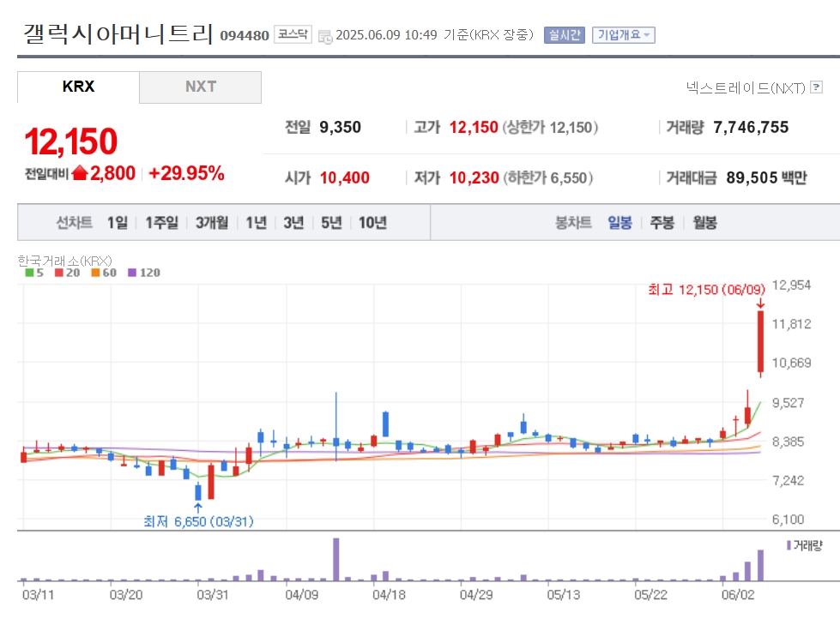Viewport: 840px width, 619px height.
Task: Click the red 20-day moving average legend
Action: tap(68, 273)
